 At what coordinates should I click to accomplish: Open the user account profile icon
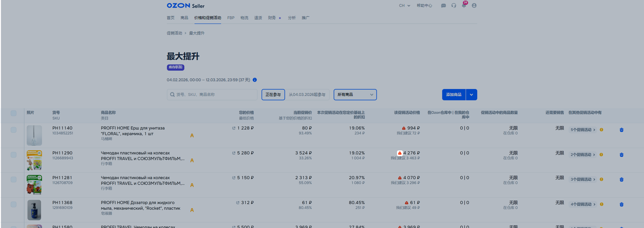click(x=474, y=5)
